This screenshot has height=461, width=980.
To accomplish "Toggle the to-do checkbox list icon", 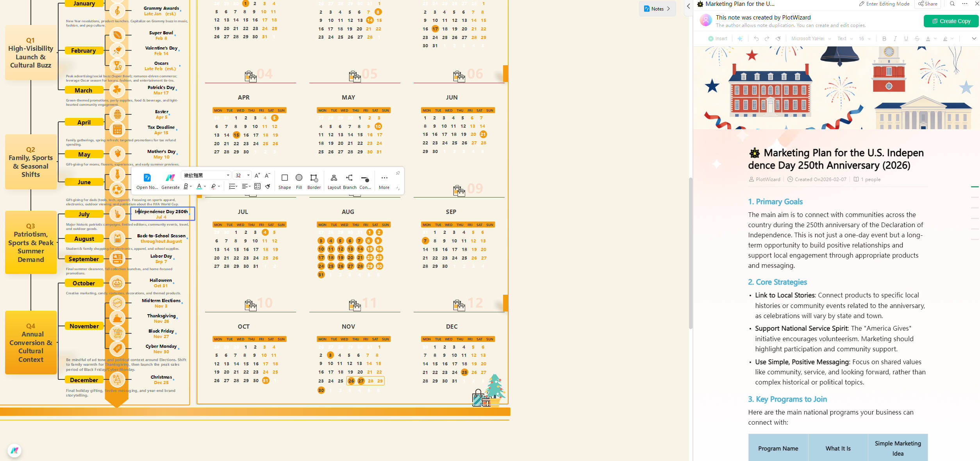I will click(257, 187).
